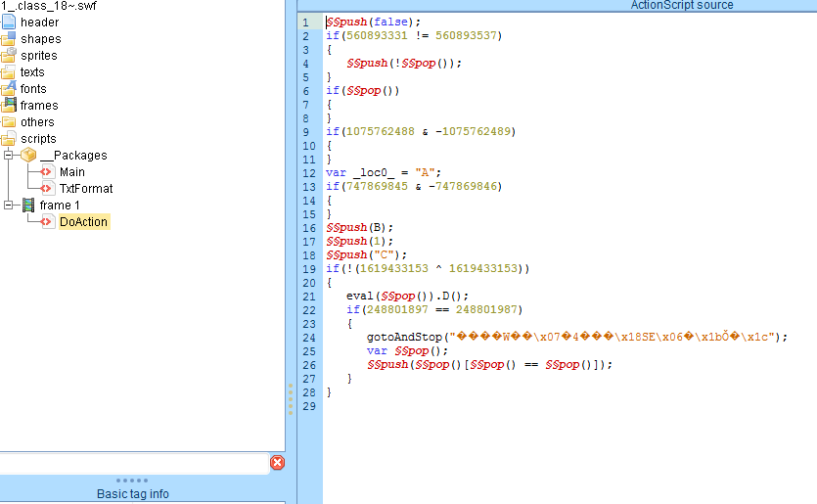The image size is (817, 504).
Task: Click the frames filmstrip icon
Action: [x=9, y=106]
